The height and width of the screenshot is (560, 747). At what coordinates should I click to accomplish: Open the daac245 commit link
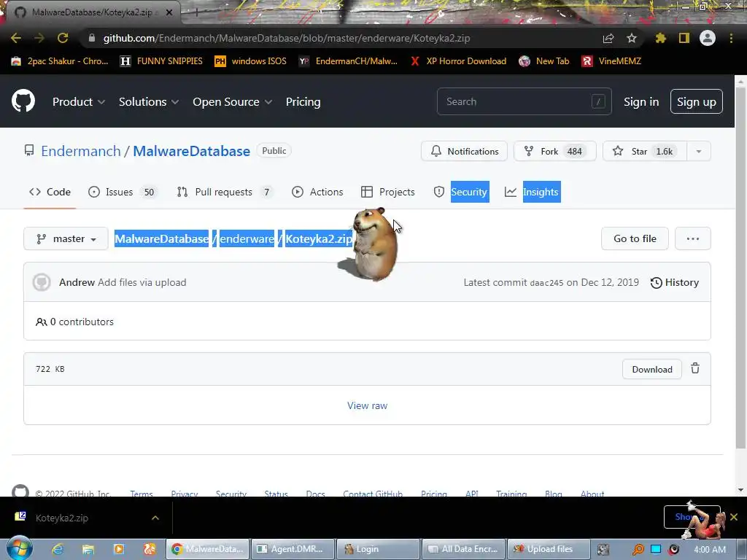[546, 283]
